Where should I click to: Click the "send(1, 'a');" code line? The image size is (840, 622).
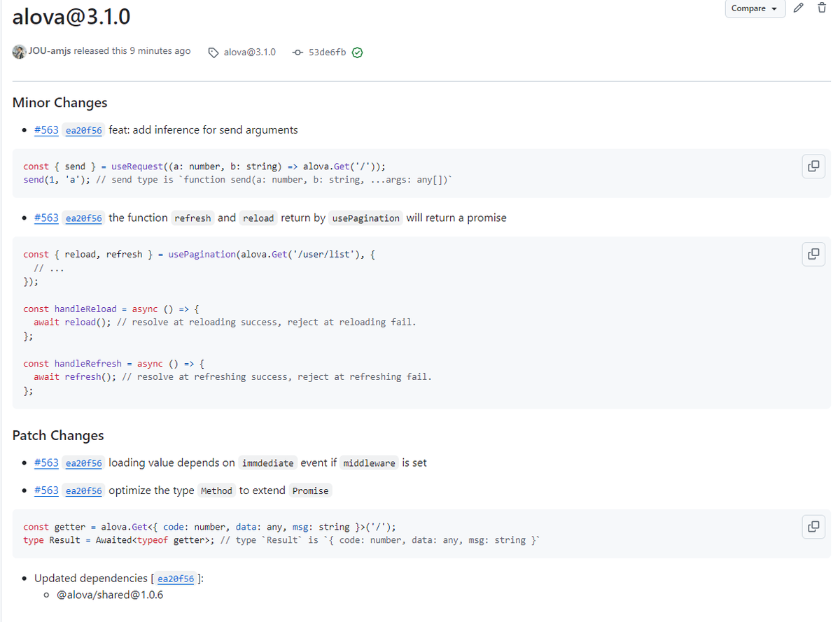coord(239,180)
